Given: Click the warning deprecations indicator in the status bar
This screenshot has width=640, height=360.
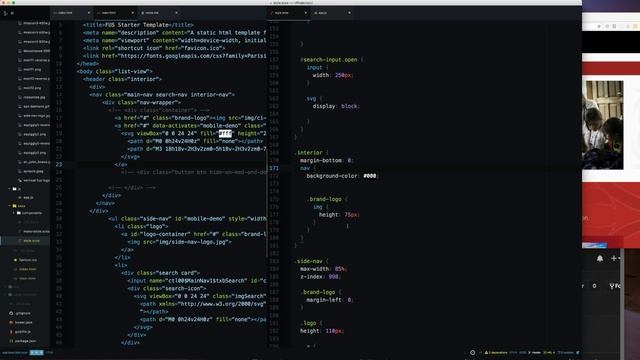Looking at the screenshot, I should pyautogui.click(x=496, y=353).
